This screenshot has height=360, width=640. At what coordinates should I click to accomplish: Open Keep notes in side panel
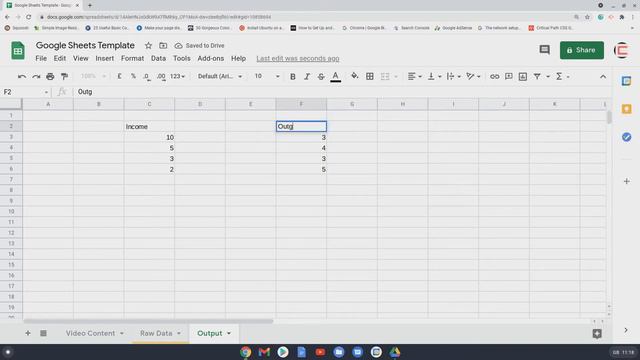tap(627, 109)
